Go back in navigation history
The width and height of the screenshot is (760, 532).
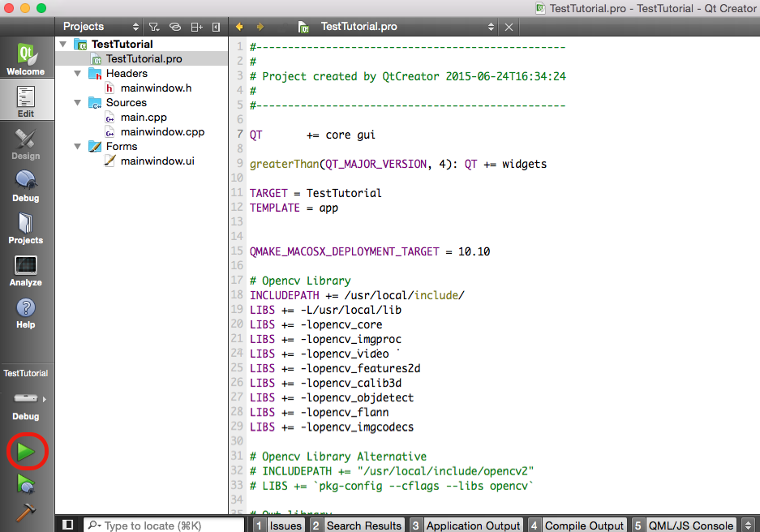[239, 27]
